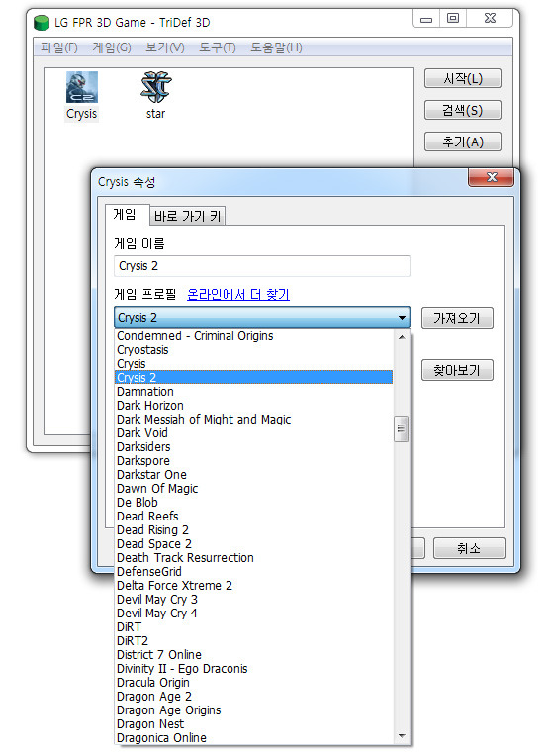The height and width of the screenshot is (756, 552).
Task: Open the 도움말(H) menu
Action: [x=276, y=47]
